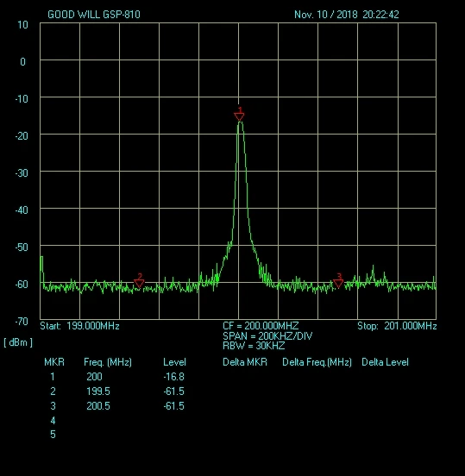Click the Freq. (MHz) column header
The height and width of the screenshot is (476, 465).
coord(108,362)
